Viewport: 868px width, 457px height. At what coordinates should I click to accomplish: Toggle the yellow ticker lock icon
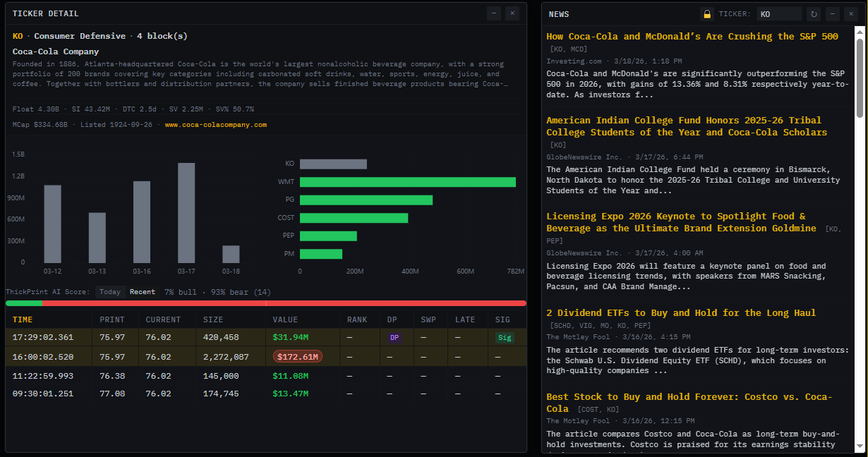pyautogui.click(x=707, y=13)
